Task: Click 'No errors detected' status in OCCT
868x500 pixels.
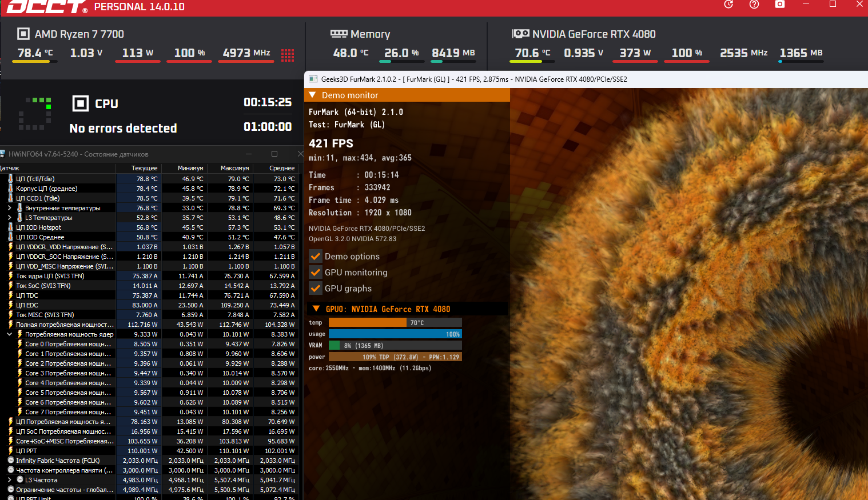Action: pos(123,129)
